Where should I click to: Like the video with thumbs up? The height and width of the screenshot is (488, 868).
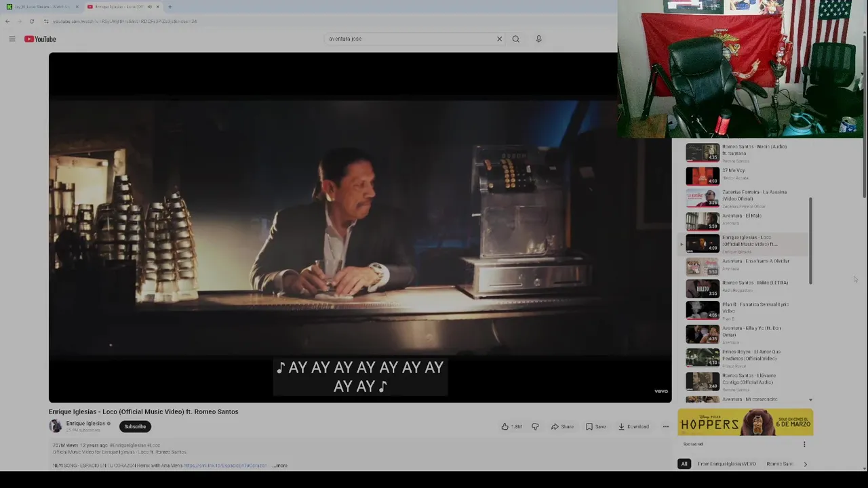point(511,426)
